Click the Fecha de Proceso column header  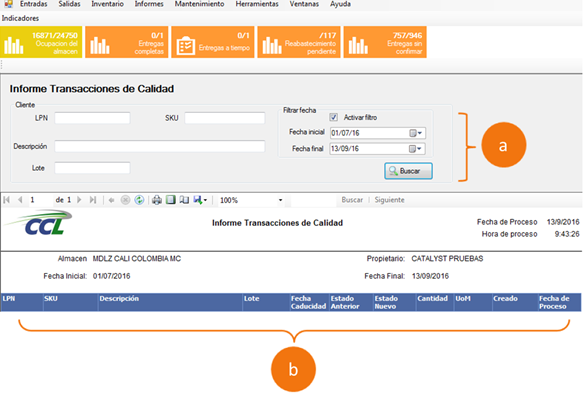click(x=559, y=302)
